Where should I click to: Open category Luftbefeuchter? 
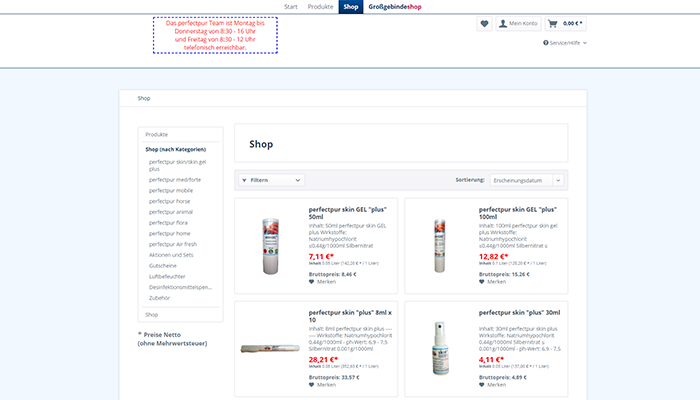click(x=167, y=276)
